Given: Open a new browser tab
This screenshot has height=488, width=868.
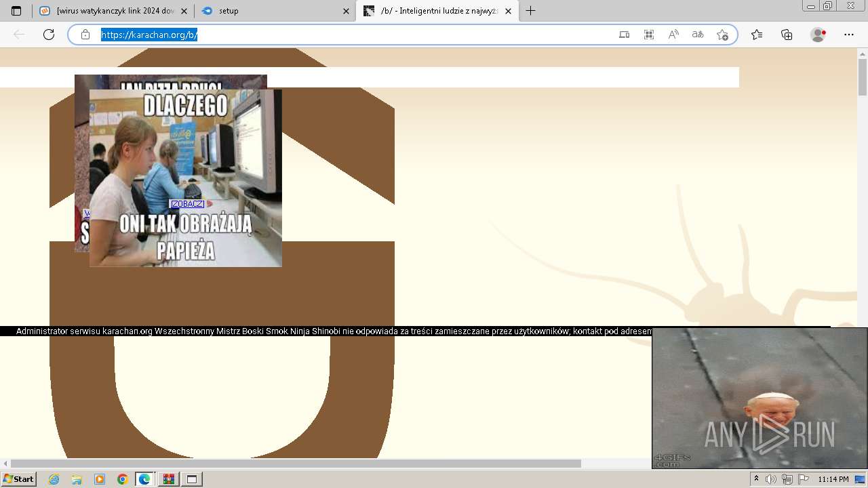Looking at the screenshot, I should [531, 11].
